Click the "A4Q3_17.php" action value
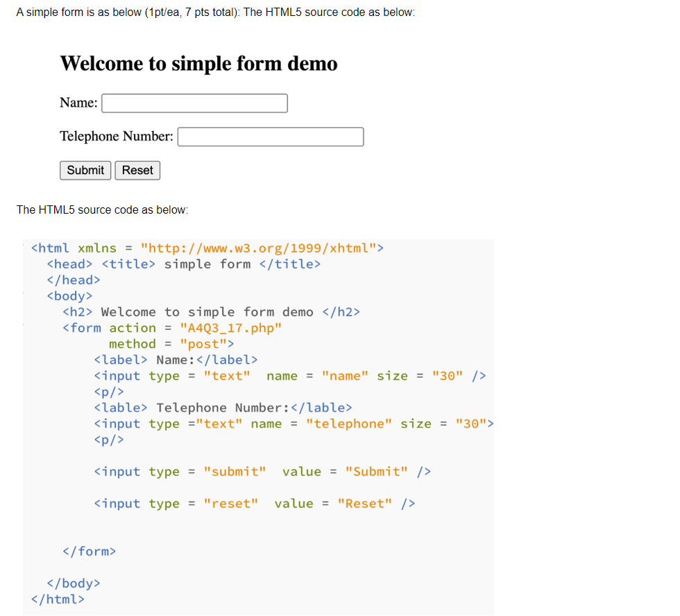Screen dimensions: 680x616 click(230, 327)
